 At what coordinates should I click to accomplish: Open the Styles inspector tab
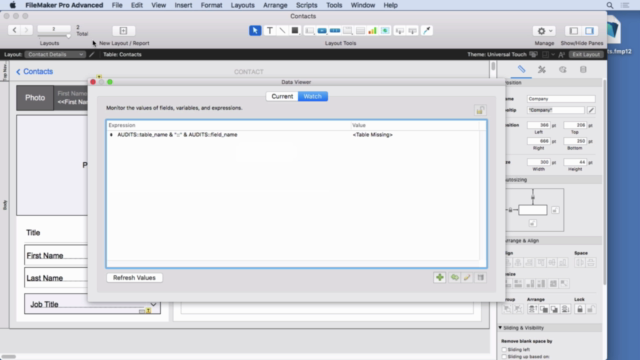[x=542, y=69]
